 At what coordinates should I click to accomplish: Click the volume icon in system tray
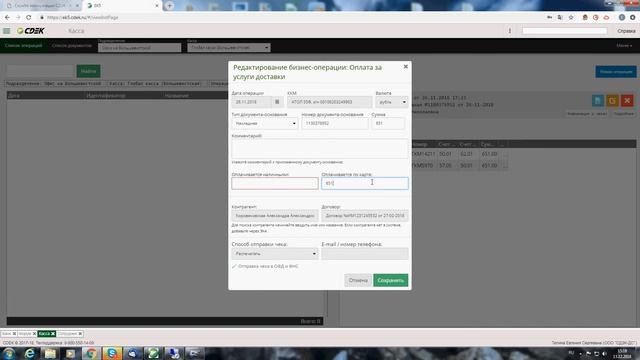(604, 353)
